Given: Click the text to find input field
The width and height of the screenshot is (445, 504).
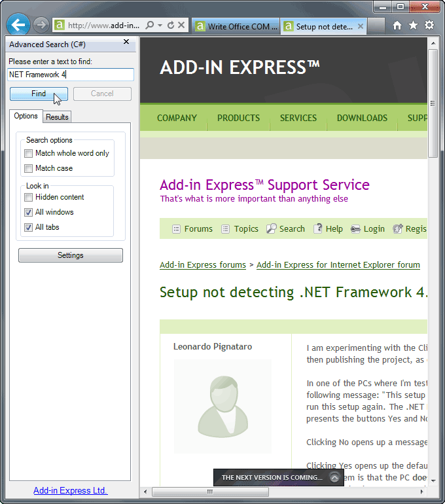Looking at the screenshot, I should [x=71, y=75].
